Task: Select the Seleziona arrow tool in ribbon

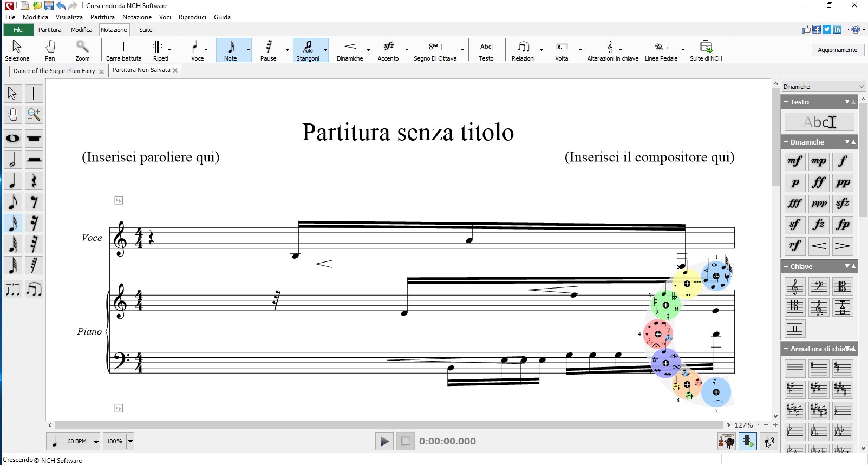Action: 17,50
